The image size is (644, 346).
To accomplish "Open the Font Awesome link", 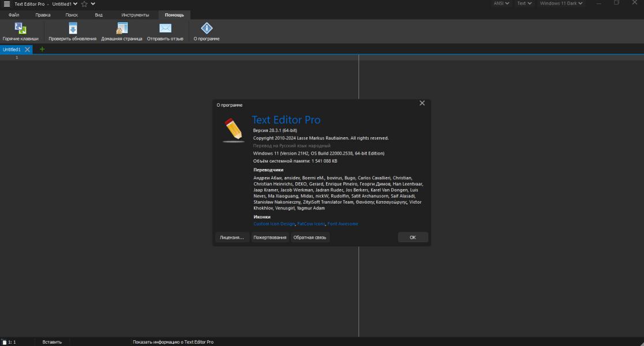I will tap(343, 224).
